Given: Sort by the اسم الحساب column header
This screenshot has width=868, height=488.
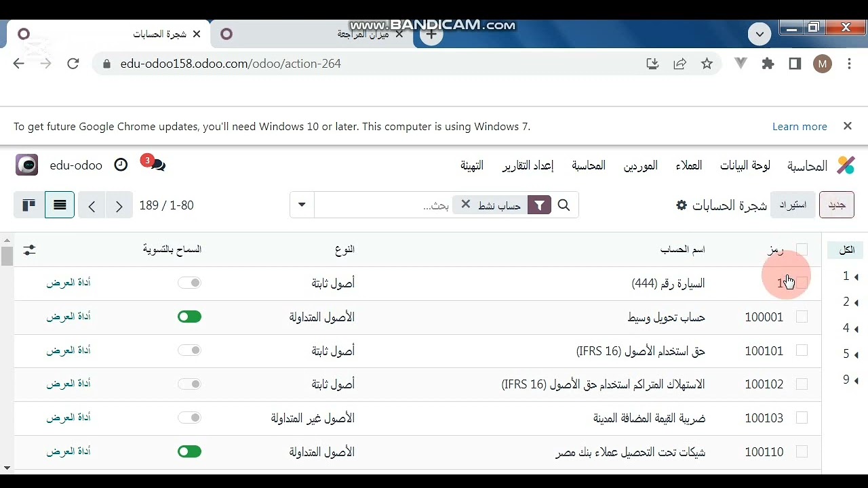Looking at the screenshot, I should point(682,249).
